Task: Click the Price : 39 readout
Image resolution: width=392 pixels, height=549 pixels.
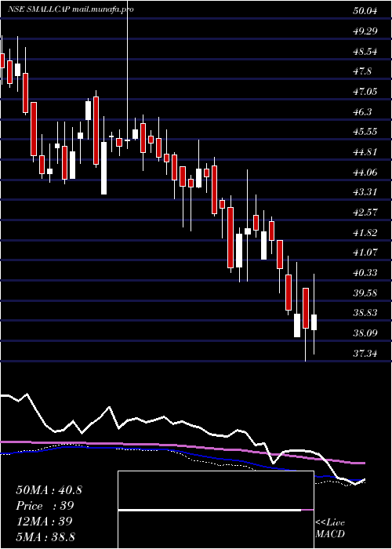Action: point(45,506)
